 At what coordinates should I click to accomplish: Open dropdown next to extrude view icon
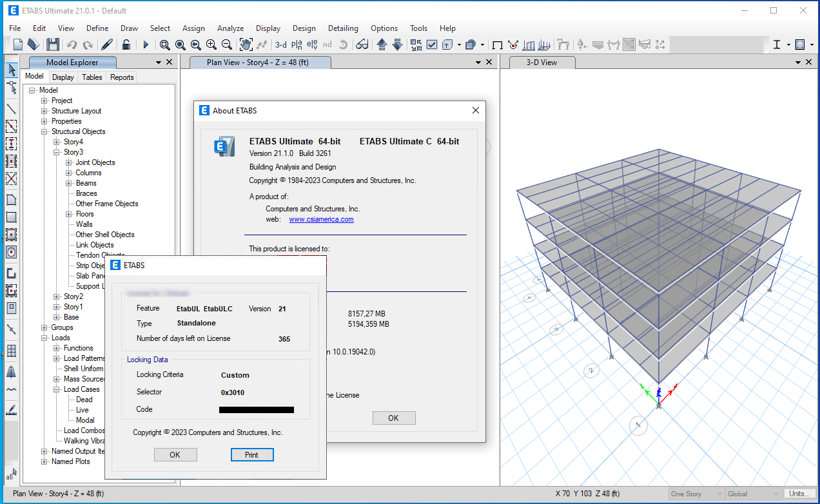tap(460, 44)
